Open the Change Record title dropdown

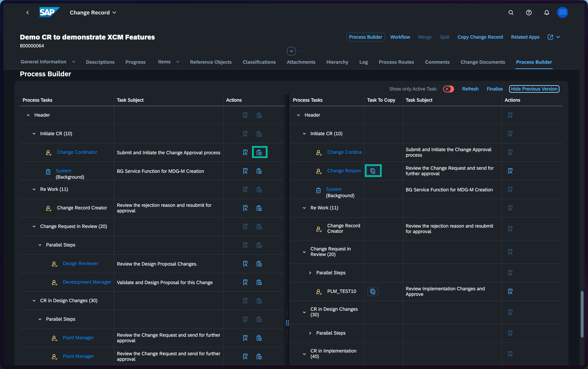(x=114, y=12)
